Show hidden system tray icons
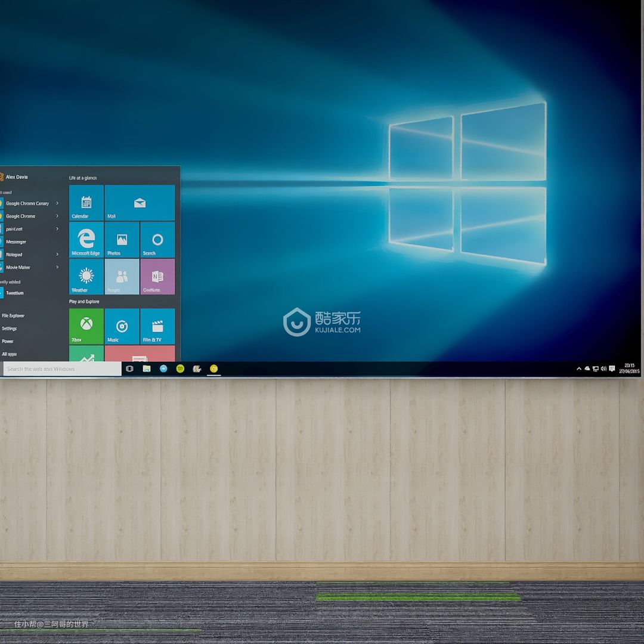Image resolution: width=644 pixels, height=644 pixels. point(578,369)
